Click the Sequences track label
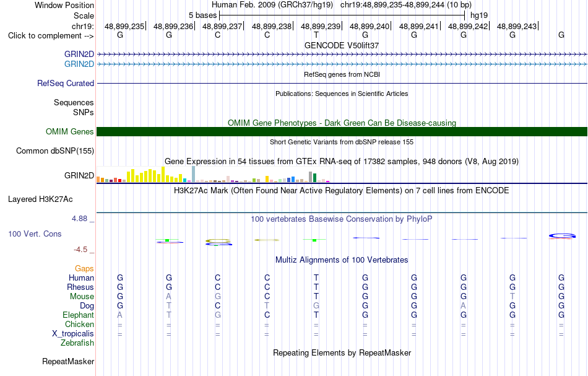The width and height of the screenshot is (588, 376). [x=74, y=102]
